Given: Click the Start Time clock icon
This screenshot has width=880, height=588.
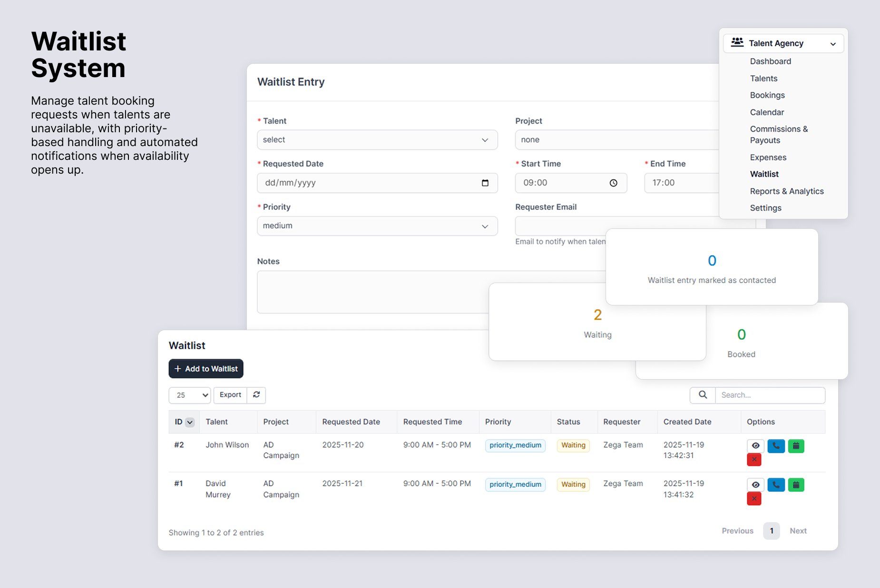Looking at the screenshot, I should pyautogui.click(x=614, y=183).
